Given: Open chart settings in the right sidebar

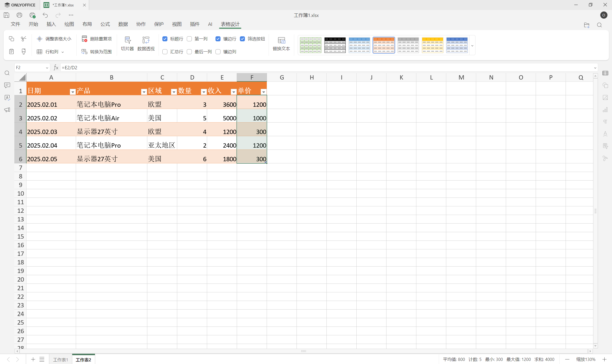Looking at the screenshot, I should (x=605, y=110).
